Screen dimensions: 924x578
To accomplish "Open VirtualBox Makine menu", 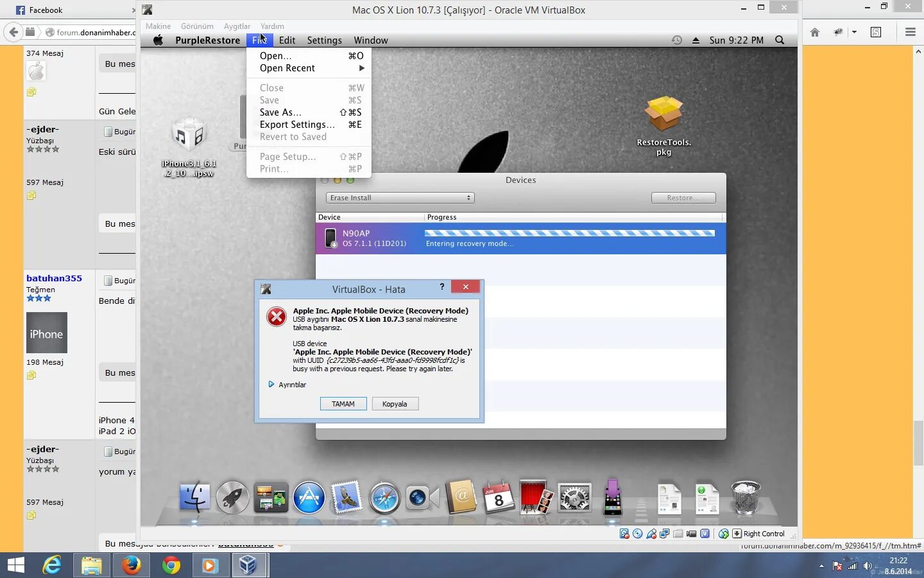I will pos(158,26).
